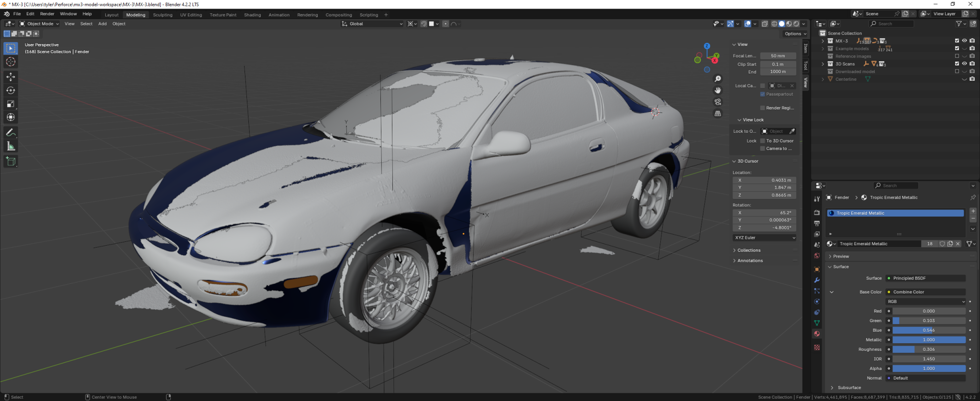The width and height of the screenshot is (980, 401).
Task: Enable Lock To 3D Cursor checkbox
Action: pyautogui.click(x=763, y=141)
